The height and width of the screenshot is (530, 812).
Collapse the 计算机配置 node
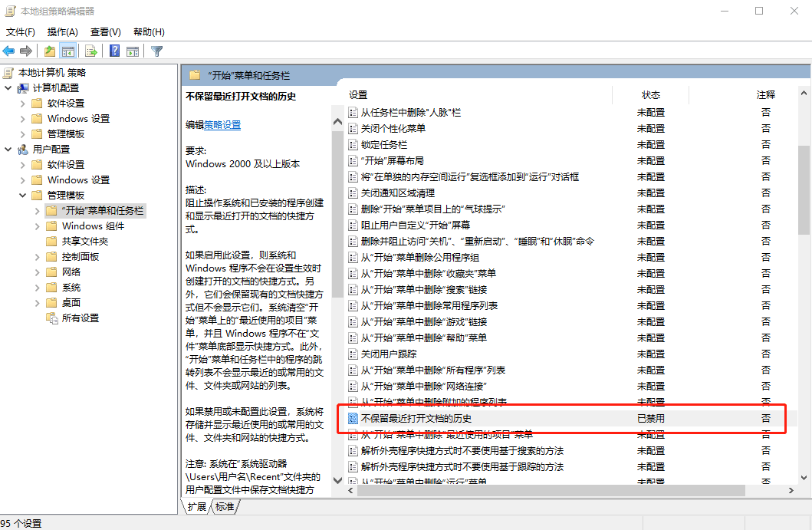coord(8,88)
